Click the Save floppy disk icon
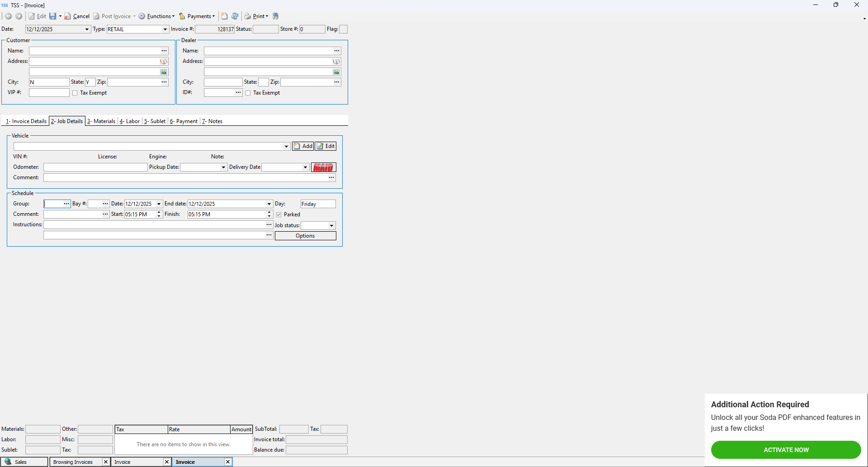868x467 pixels. [x=53, y=16]
